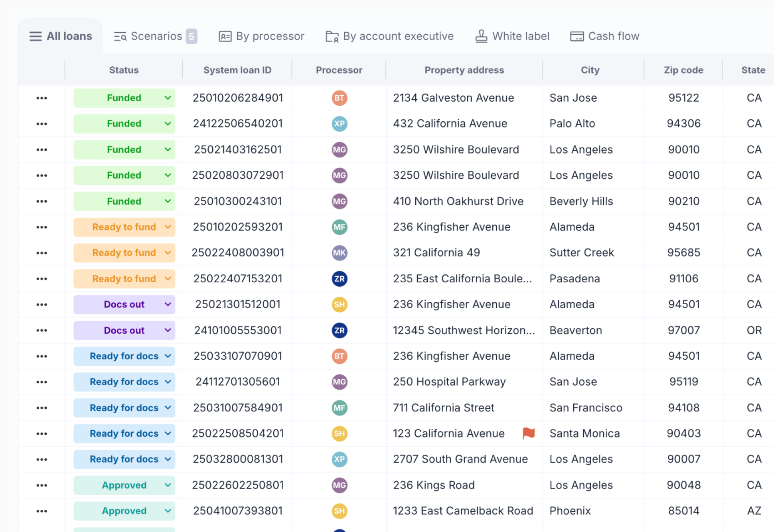
Task: Click address 711 California Street
Action: point(444,408)
